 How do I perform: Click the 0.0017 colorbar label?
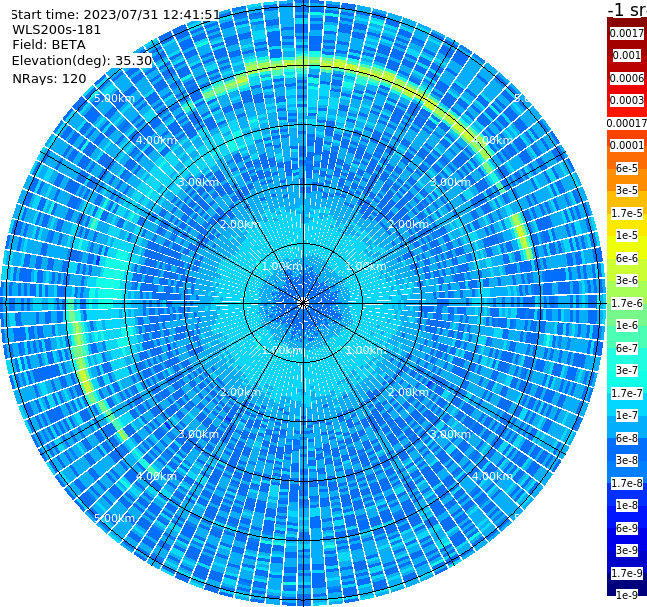tap(627, 33)
